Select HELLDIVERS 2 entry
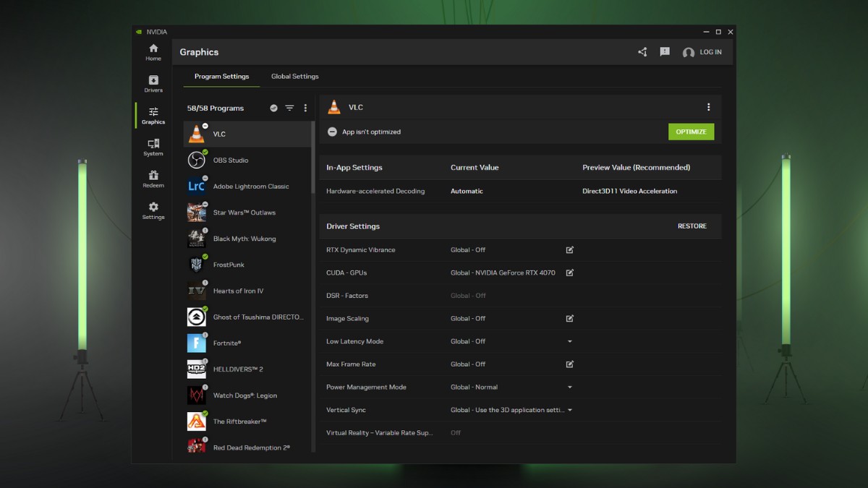This screenshot has height=488, width=868. click(247, 369)
